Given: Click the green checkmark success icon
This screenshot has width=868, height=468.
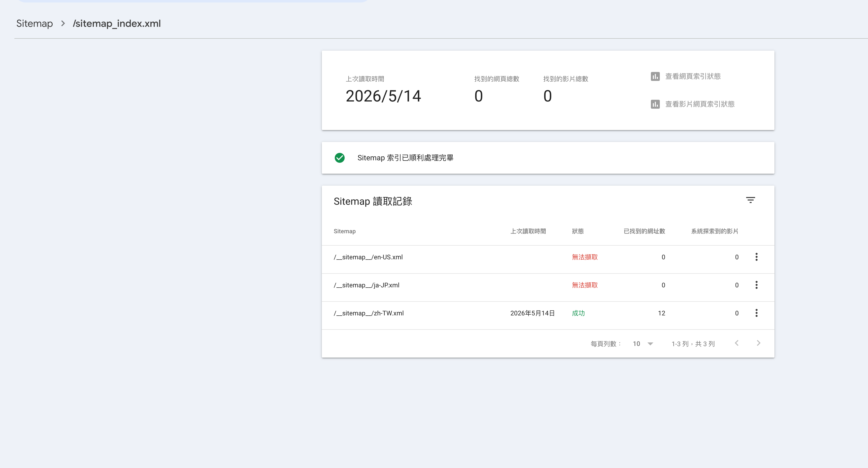Looking at the screenshot, I should coord(340,158).
